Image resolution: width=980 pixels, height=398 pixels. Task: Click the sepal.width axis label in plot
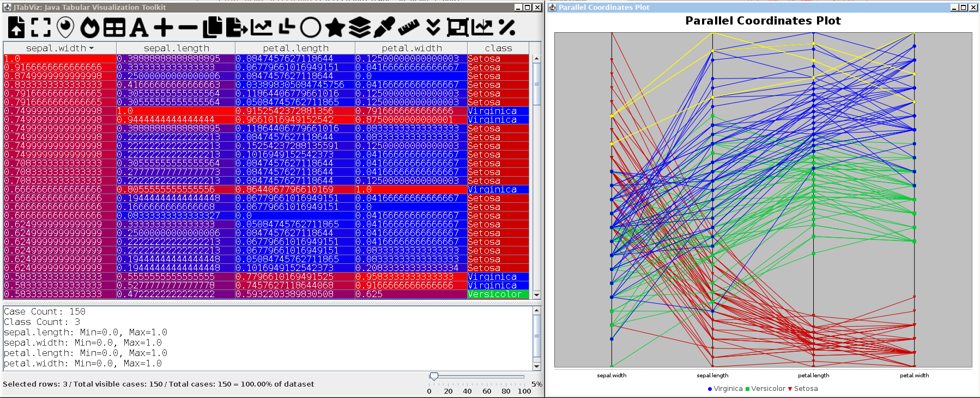coord(612,375)
